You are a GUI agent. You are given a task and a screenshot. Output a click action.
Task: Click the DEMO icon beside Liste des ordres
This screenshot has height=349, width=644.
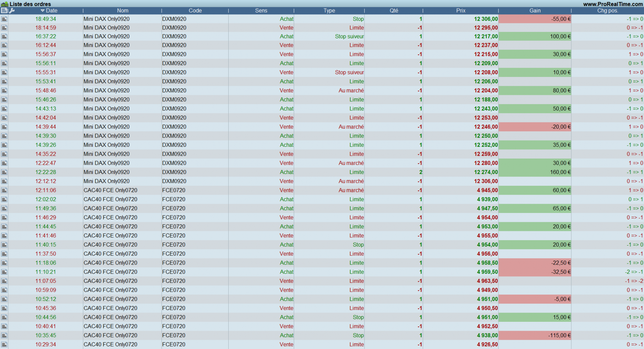[4, 4]
